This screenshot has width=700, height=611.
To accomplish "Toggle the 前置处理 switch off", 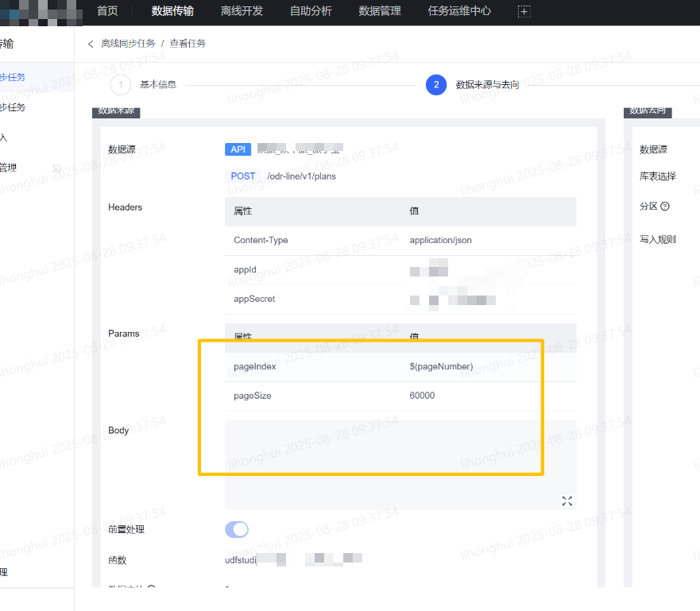I will click(x=237, y=529).
